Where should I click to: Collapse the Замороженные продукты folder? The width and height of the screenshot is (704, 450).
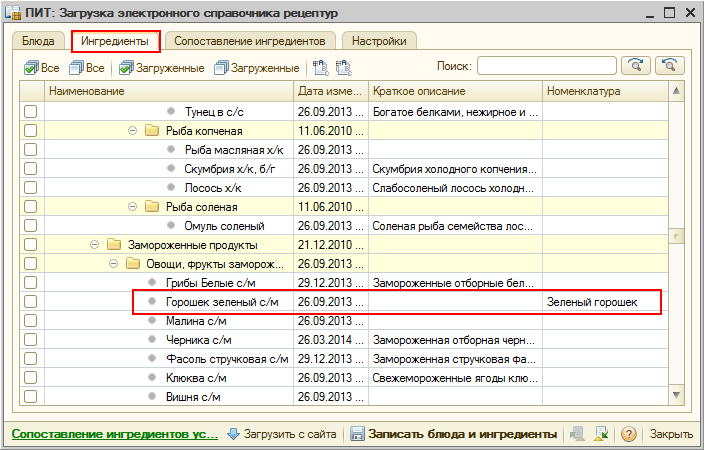click(95, 245)
